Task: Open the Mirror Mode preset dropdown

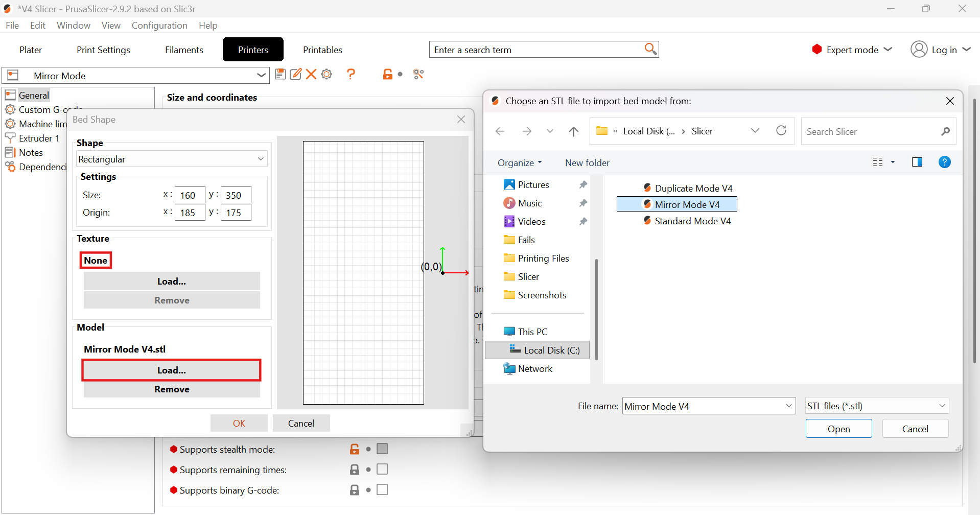Action: coord(261,76)
